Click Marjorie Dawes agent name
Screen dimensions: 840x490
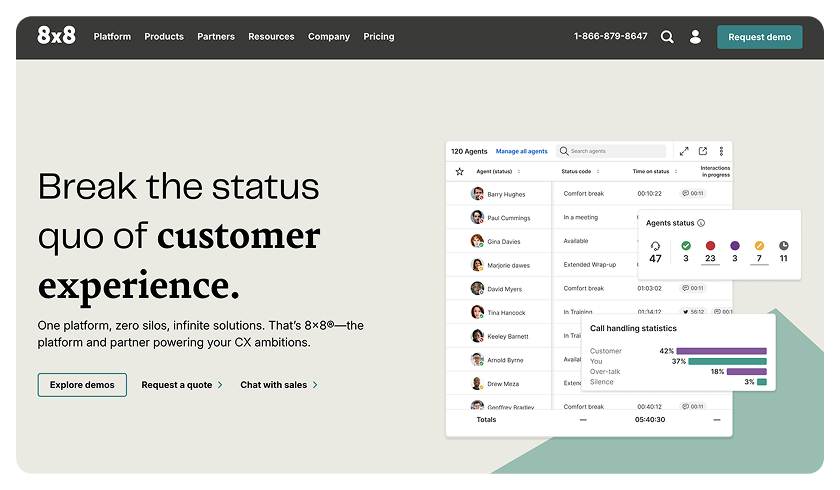coord(508,265)
